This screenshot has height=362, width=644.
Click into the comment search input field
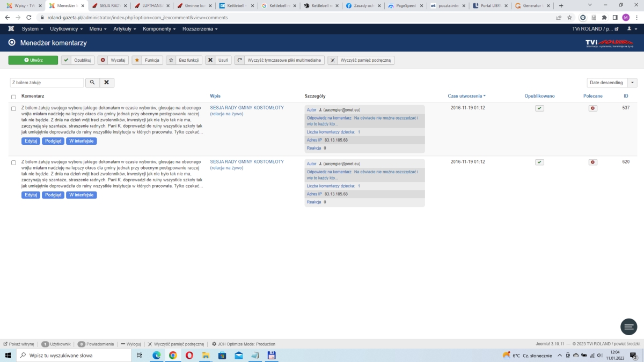click(x=47, y=83)
